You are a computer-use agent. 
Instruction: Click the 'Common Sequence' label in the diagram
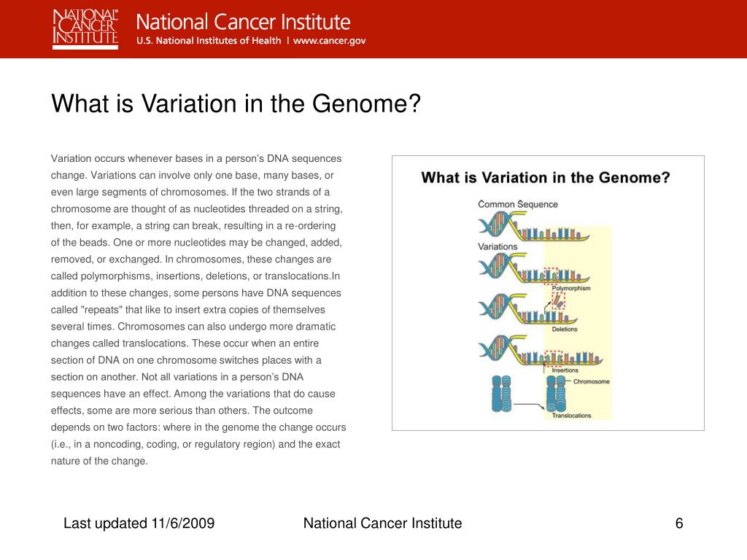point(518,204)
